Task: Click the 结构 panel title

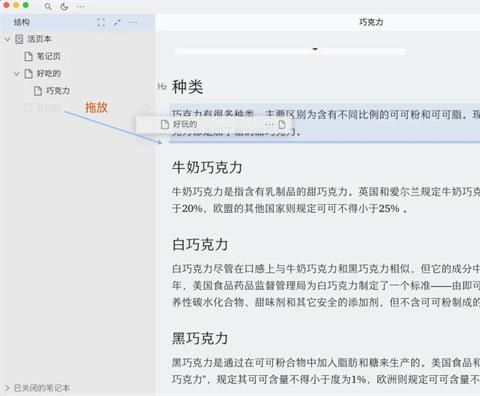Action: [22, 22]
